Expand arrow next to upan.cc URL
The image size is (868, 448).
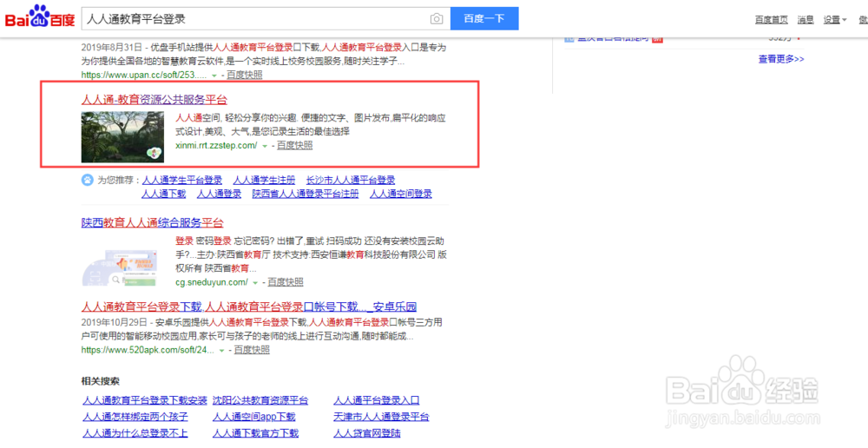(x=214, y=76)
